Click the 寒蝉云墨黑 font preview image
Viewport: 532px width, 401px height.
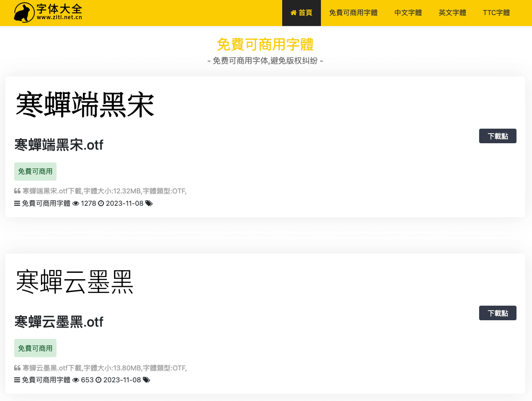(x=75, y=282)
